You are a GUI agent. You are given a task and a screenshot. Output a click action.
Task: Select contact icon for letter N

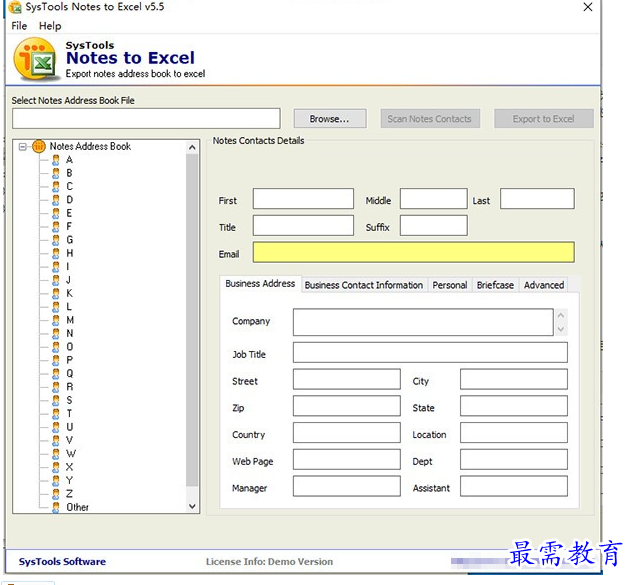click(56, 334)
